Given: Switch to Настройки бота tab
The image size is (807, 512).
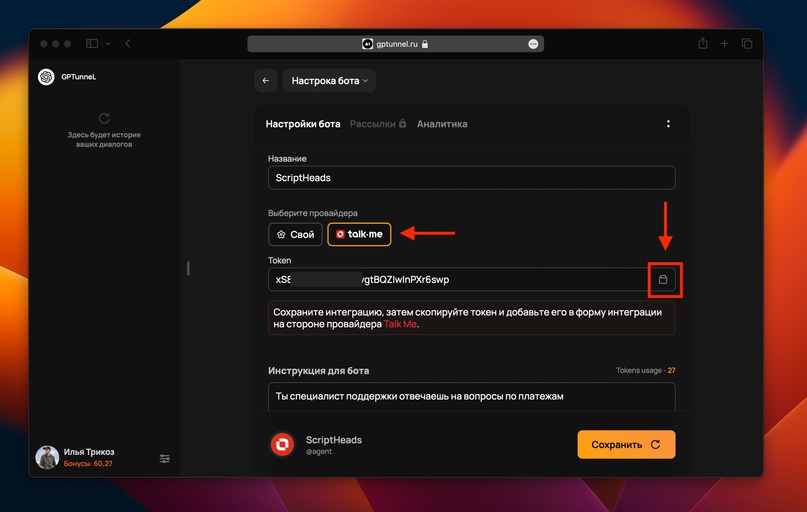Looking at the screenshot, I should pos(303,124).
